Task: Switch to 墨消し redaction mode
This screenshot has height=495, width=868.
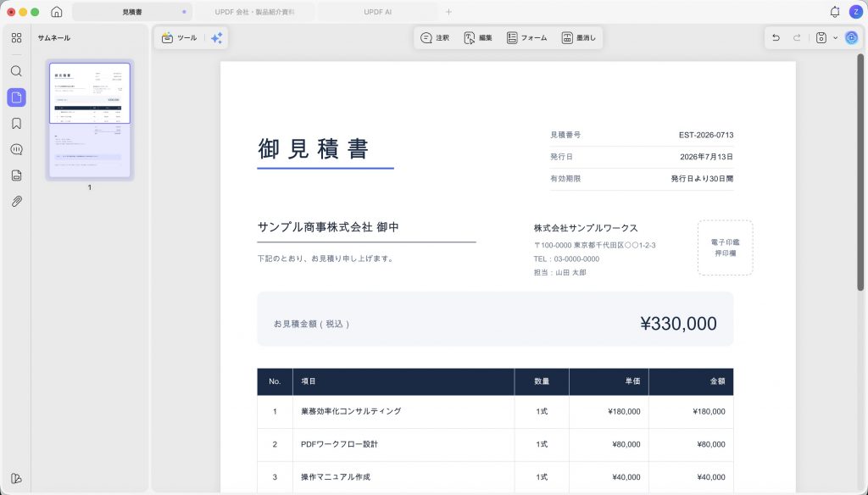Action: (x=578, y=37)
